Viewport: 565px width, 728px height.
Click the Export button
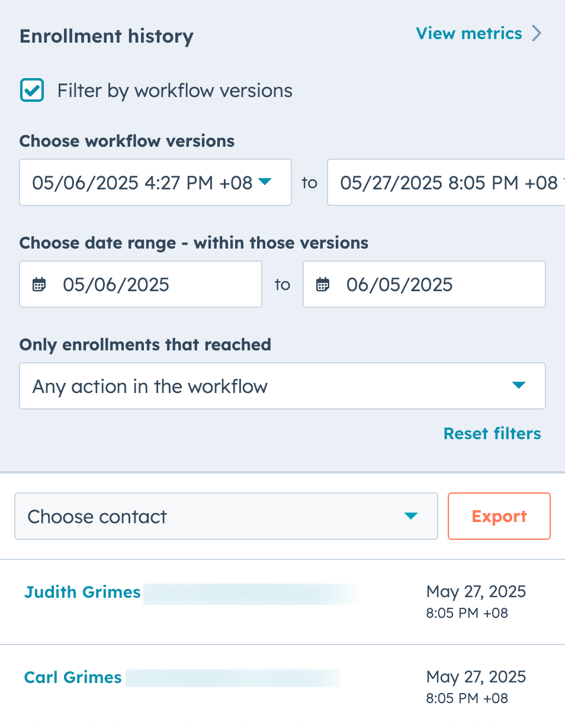pyautogui.click(x=499, y=516)
